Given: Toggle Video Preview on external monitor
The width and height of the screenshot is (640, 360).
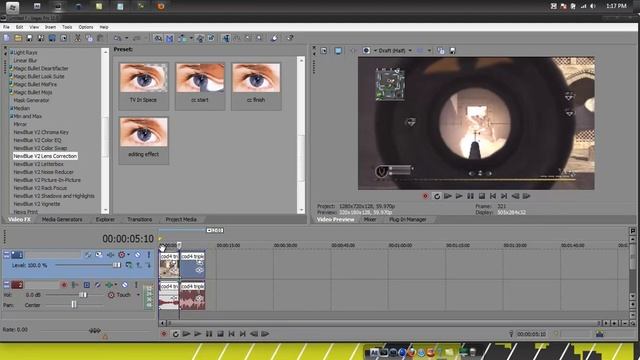Looking at the screenshot, I should [x=338, y=51].
